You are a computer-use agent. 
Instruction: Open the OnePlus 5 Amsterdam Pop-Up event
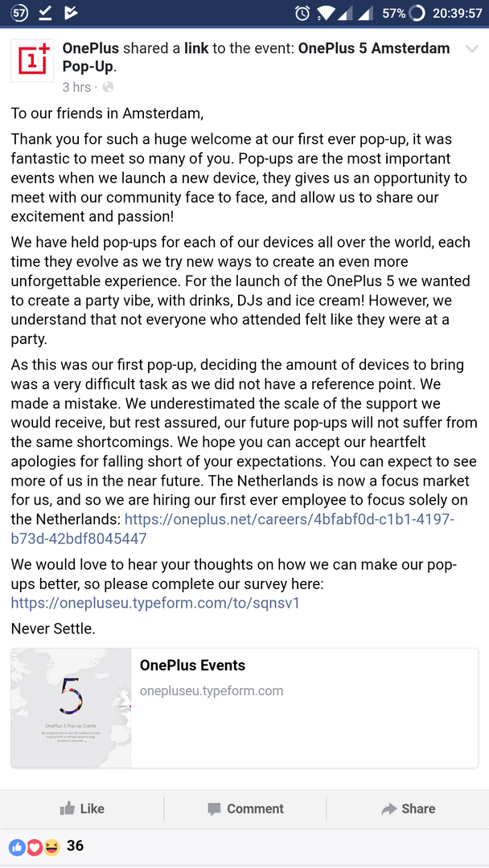click(x=374, y=48)
